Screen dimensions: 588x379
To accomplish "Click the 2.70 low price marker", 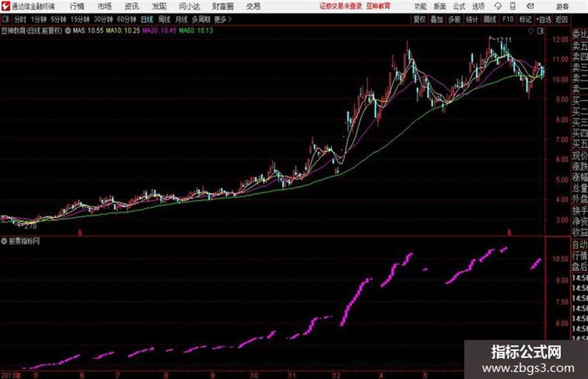I will point(30,227).
